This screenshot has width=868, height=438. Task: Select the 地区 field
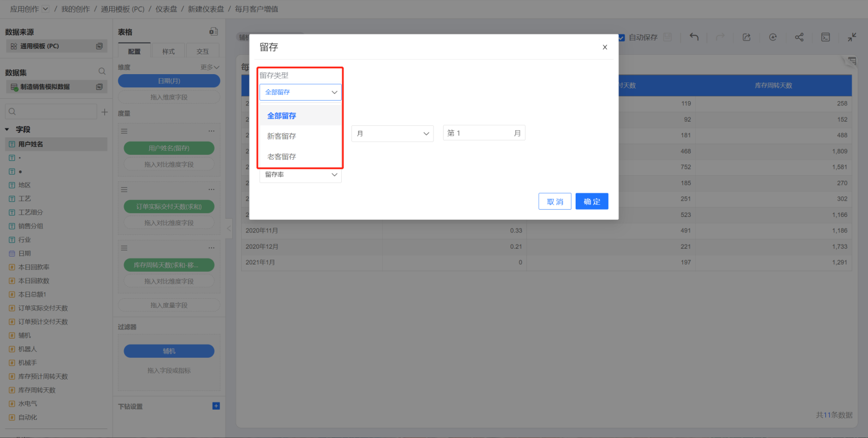[x=56, y=185]
